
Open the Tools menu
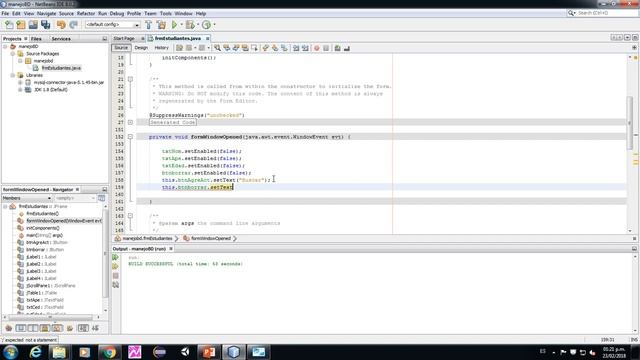coord(165,13)
